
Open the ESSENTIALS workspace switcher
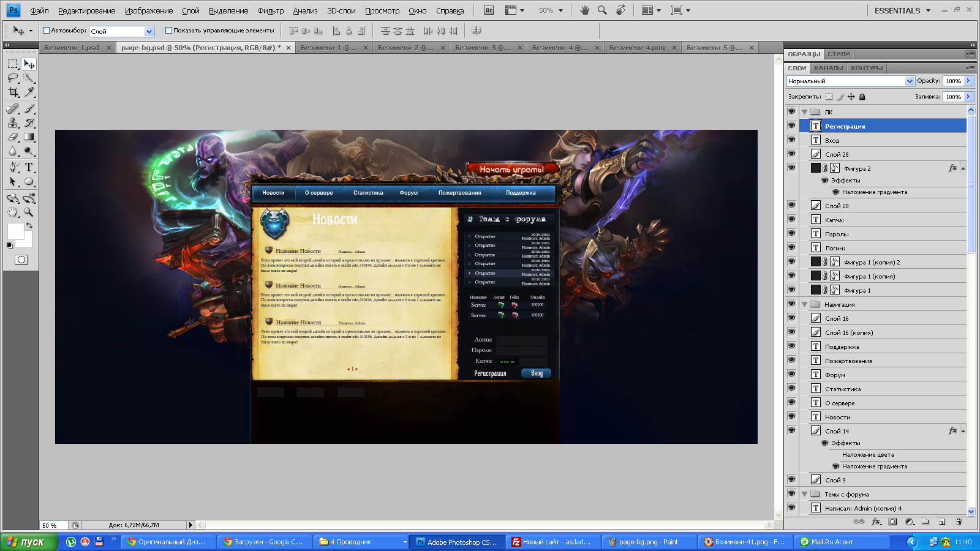(x=902, y=10)
